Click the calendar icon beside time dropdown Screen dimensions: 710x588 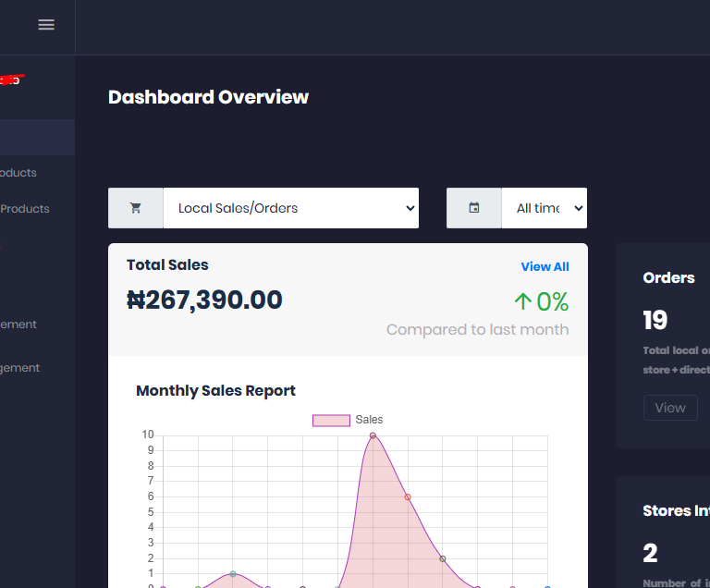(x=474, y=208)
